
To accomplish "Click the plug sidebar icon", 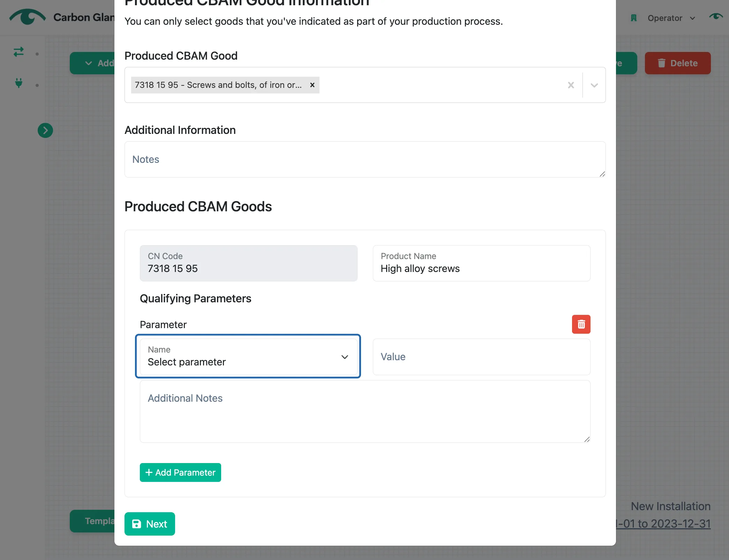I will point(19,83).
